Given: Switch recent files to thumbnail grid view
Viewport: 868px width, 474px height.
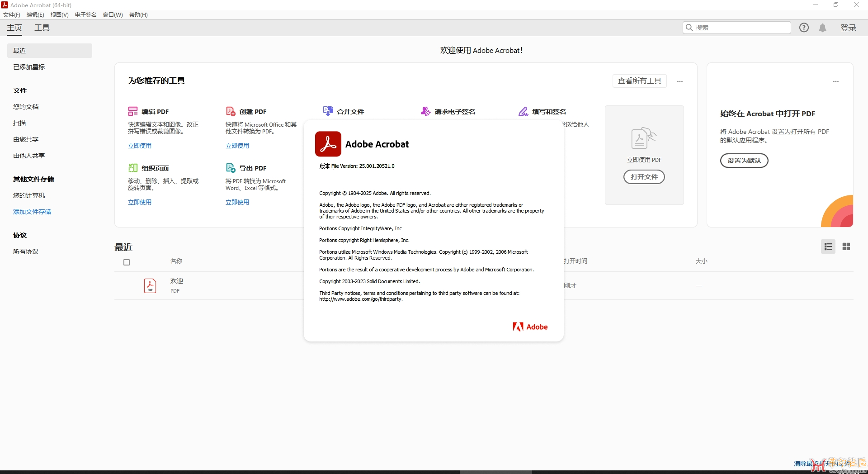Looking at the screenshot, I should (846, 246).
